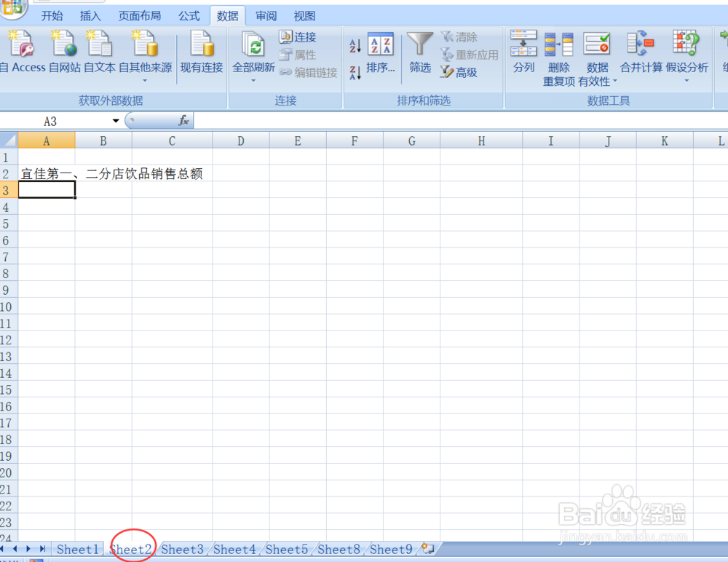The image size is (728, 562).
Task: Select column C header
Action: pyautogui.click(x=172, y=140)
